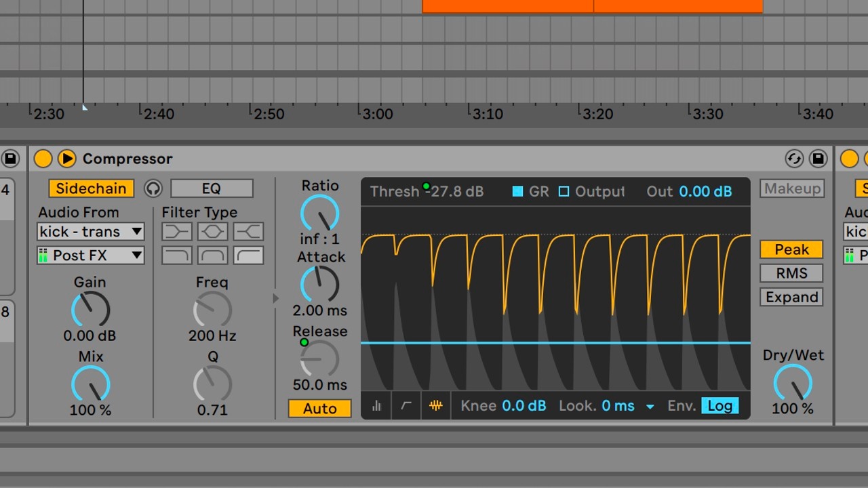Click the sidechain Mix knob
Screen dimensions: 868x488
90,384
